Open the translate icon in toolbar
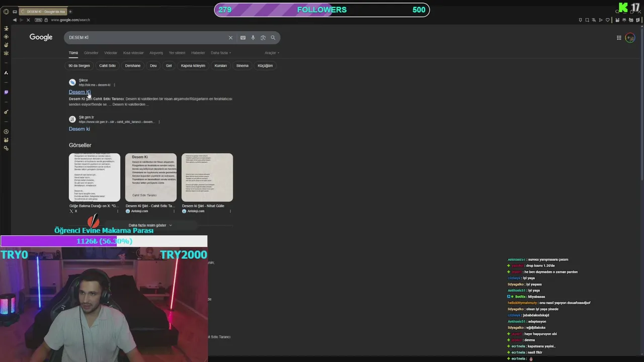Viewport: 644px width, 362px height. tap(594, 20)
